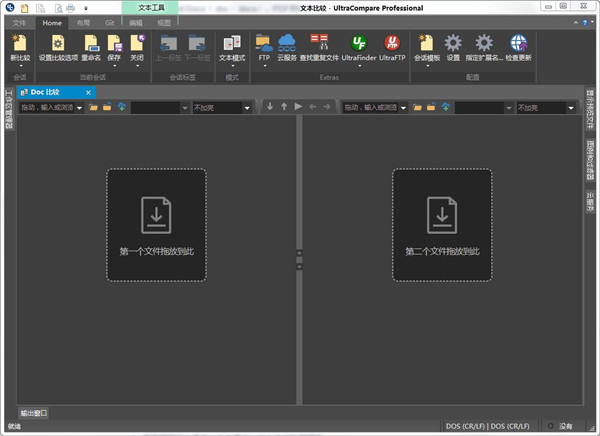Expand the 会话模板 session template dropdown
This screenshot has width=600, height=436.
tap(427, 66)
